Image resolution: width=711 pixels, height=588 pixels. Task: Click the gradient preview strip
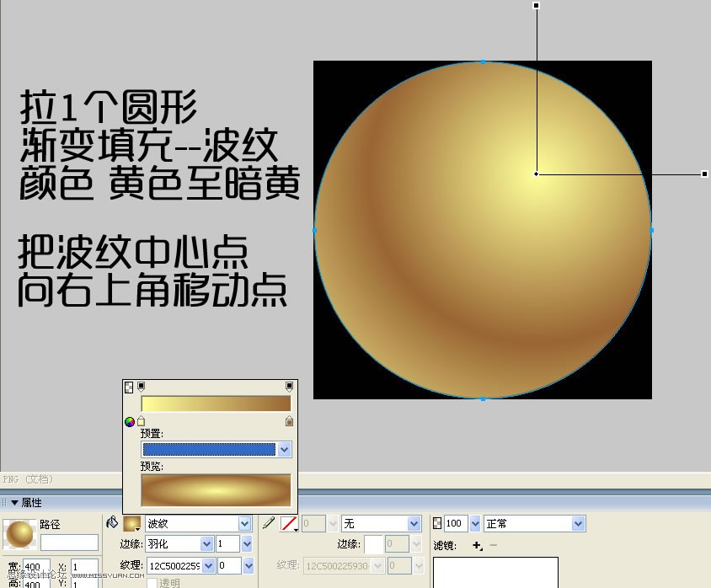pos(214,404)
